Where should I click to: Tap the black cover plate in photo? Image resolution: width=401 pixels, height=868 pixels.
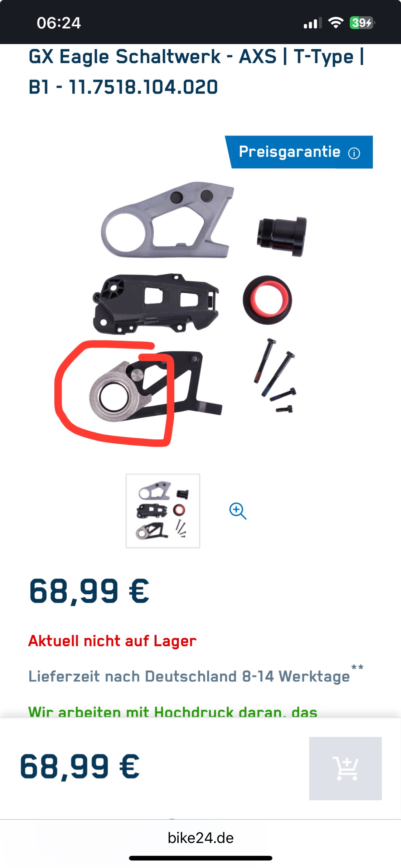click(x=156, y=303)
